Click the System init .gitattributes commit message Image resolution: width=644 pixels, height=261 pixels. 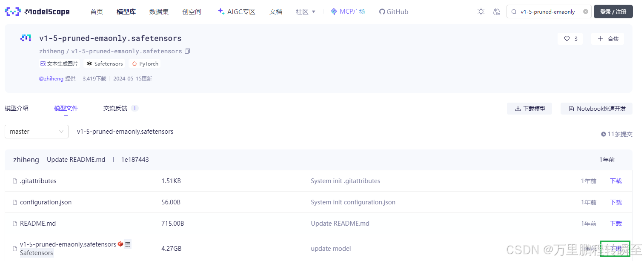point(346,181)
